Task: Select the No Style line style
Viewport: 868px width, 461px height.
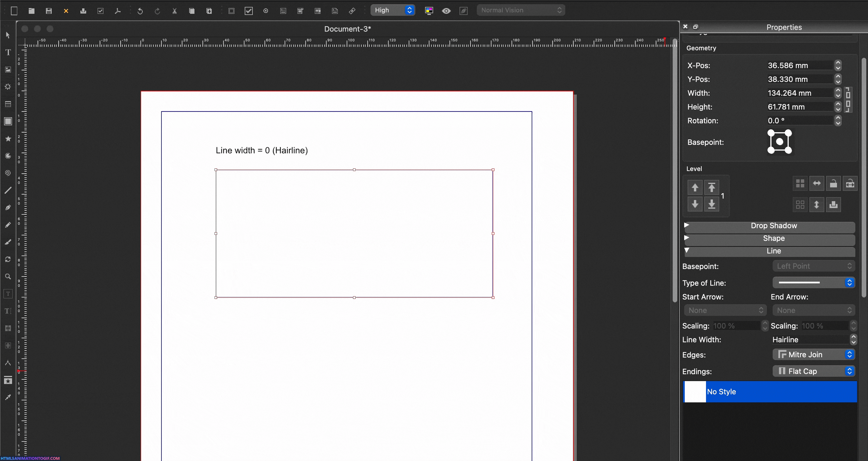Action: tap(769, 391)
